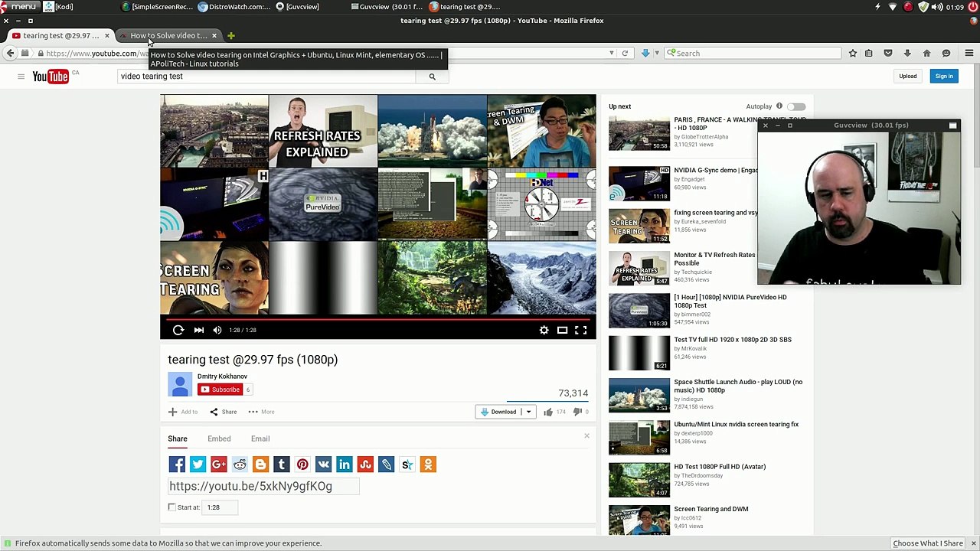Click the Upload button
Image resolution: width=980 pixels, height=551 pixels.
tap(908, 76)
